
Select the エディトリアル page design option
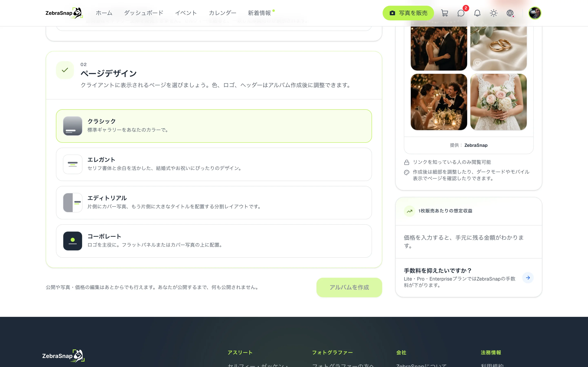pos(214,203)
